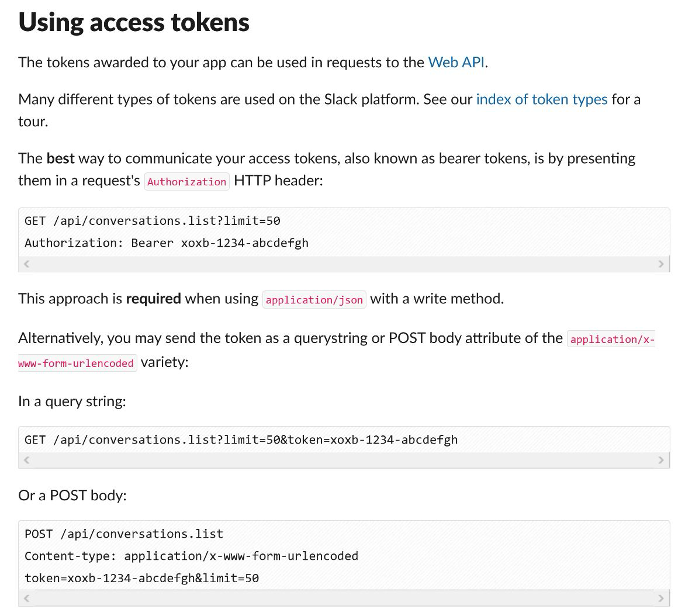Click right scroll arrow under Authorization Bearer code
The image size is (685, 616).
[661, 264]
